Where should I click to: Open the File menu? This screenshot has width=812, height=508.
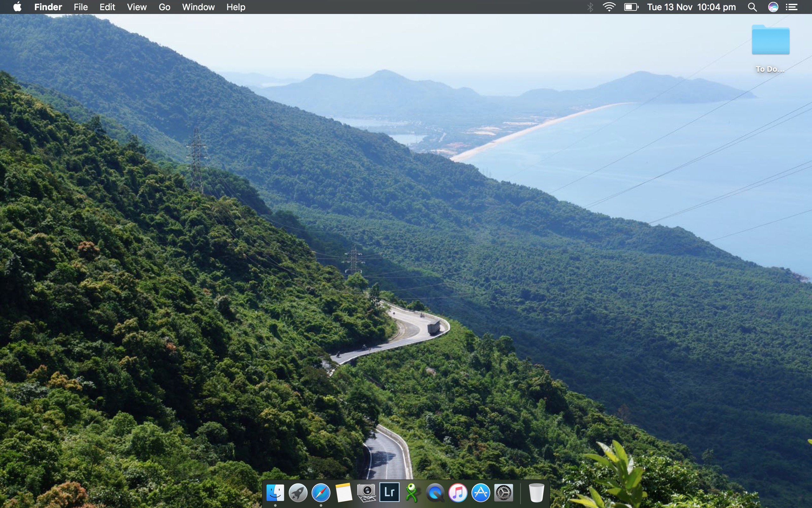coord(81,7)
